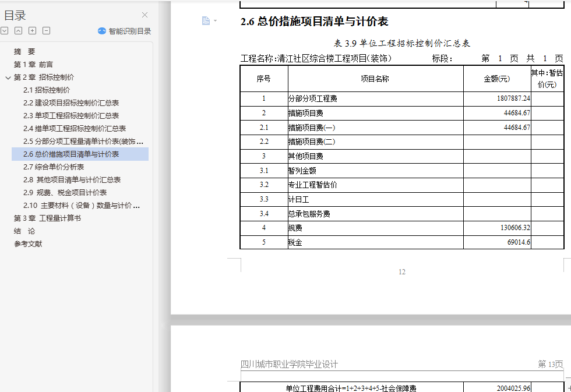Viewport: 571px width, 392px height.
Task: Click the heading 2.6 总价措施项目清单与计价表 in document
Action: click(x=315, y=22)
